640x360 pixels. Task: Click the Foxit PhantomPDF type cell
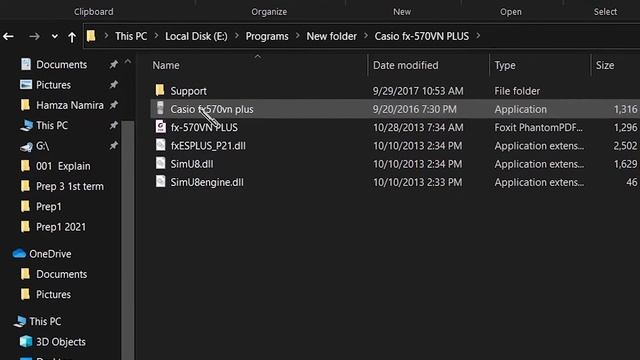[x=538, y=127]
